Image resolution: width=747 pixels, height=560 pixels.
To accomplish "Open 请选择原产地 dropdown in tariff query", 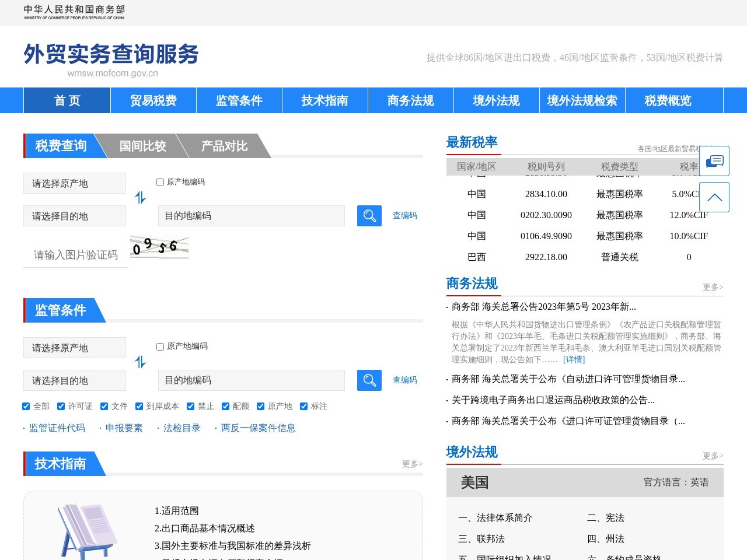I will pos(75,183).
